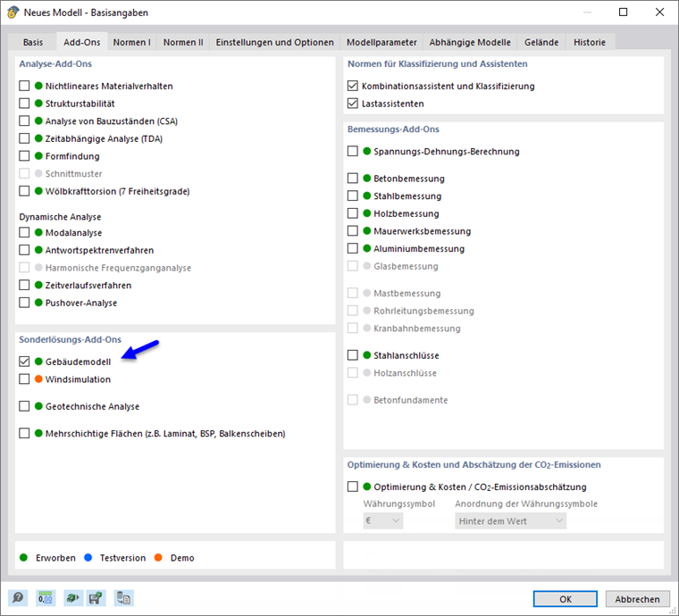Switch to the Modellparameter tab
The width and height of the screenshot is (679, 616).
(381, 42)
